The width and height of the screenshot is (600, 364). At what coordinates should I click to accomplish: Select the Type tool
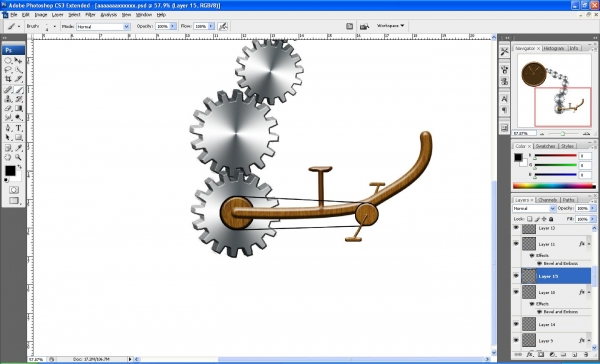[x=19, y=128]
